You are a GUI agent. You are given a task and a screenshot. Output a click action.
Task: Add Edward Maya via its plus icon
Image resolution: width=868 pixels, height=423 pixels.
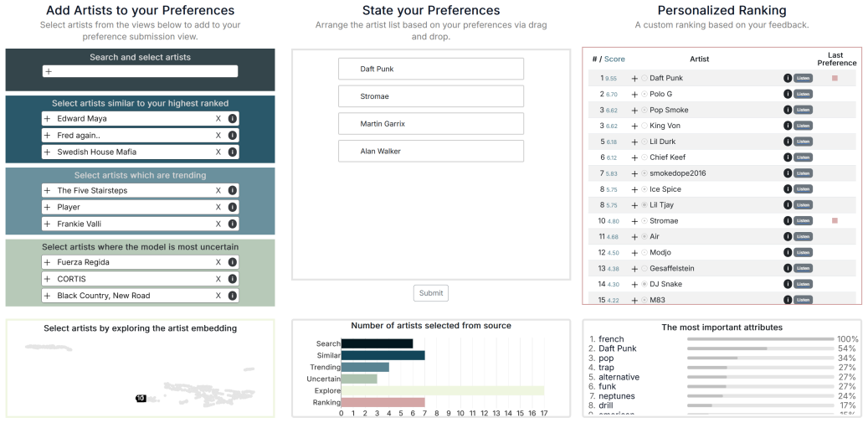coord(47,118)
